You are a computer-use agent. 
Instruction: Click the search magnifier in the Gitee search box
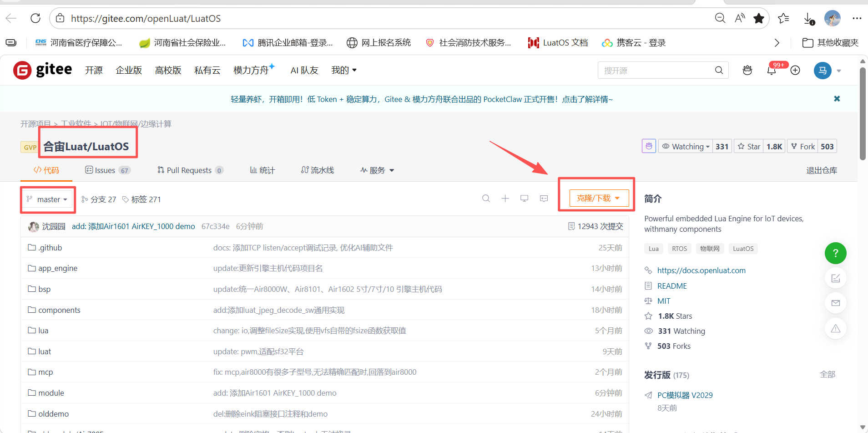coord(719,70)
